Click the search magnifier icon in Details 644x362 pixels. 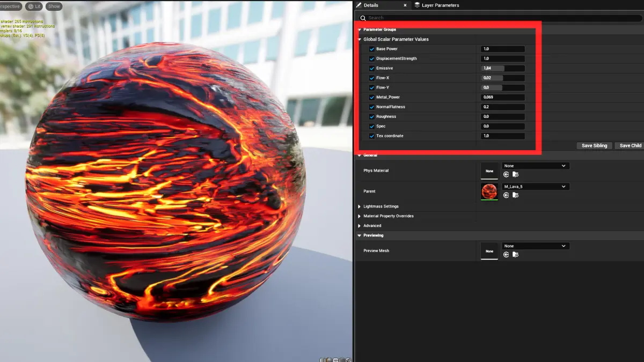(x=363, y=18)
